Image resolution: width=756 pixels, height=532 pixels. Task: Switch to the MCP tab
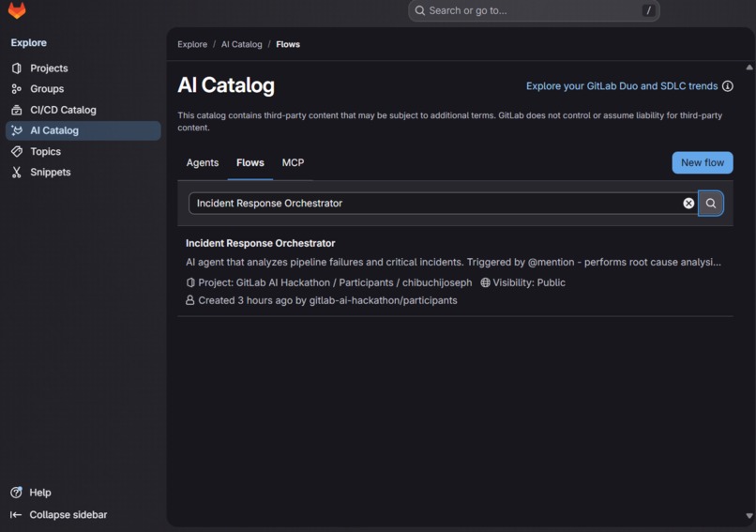click(293, 163)
